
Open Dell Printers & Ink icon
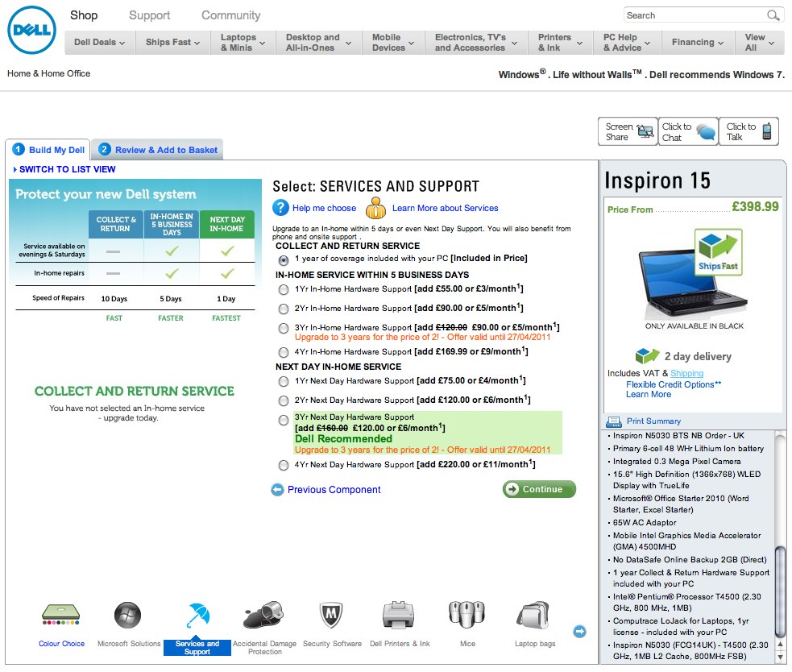399,616
